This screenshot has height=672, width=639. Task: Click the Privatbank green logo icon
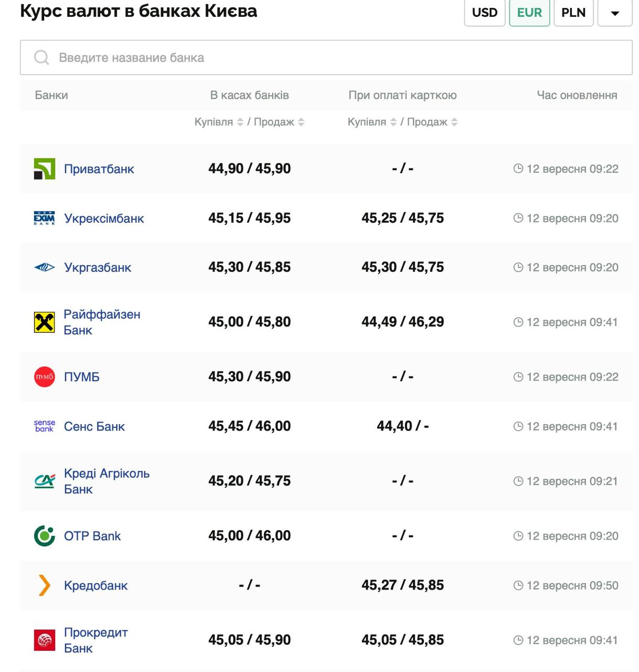coord(45,169)
